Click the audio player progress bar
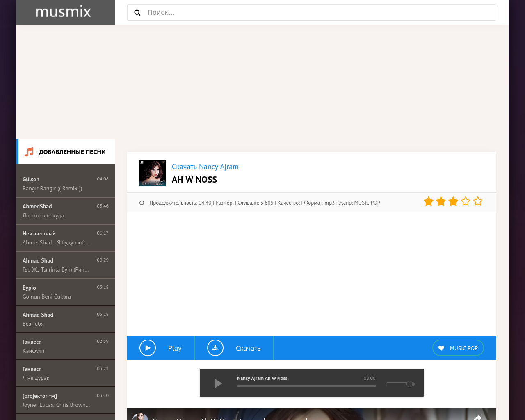This screenshot has width=525, height=420. point(306,386)
